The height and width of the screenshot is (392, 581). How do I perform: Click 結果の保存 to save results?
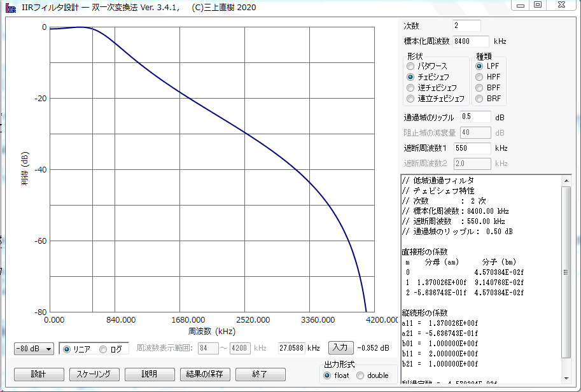pos(204,374)
